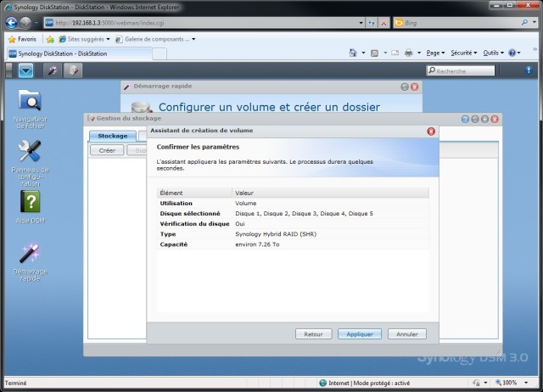Click the wand icon in DSM taskbar

(53, 70)
